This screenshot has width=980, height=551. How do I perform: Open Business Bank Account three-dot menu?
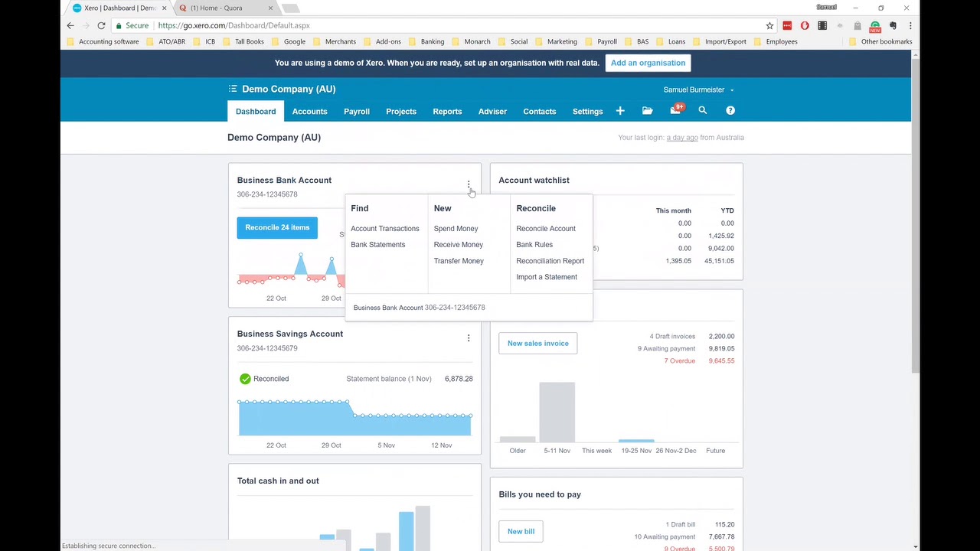point(469,184)
